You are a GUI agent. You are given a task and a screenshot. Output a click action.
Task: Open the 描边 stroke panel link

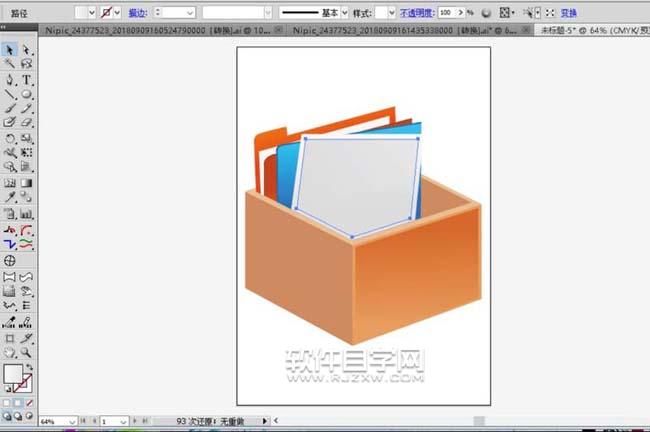[138, 13]
